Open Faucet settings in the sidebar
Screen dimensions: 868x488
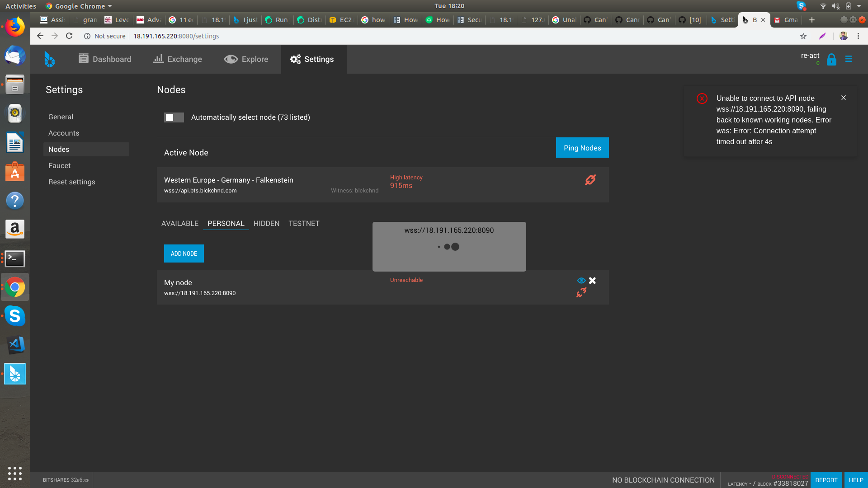[59, 165]
